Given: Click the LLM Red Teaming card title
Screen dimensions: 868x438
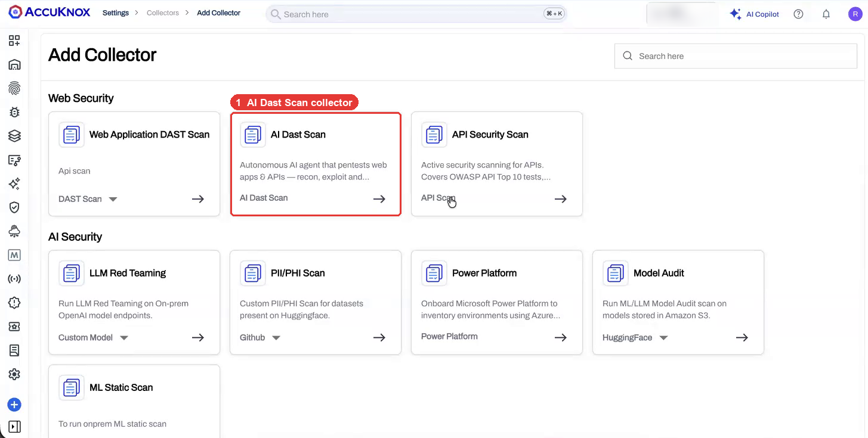Looking at the screenshot, I should [128, 273].
